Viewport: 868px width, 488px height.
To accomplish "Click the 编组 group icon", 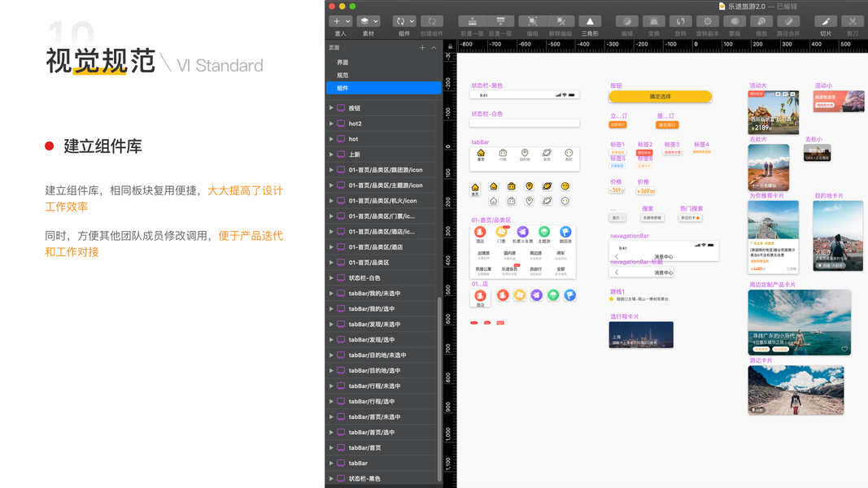I will [x=532, y=21].
